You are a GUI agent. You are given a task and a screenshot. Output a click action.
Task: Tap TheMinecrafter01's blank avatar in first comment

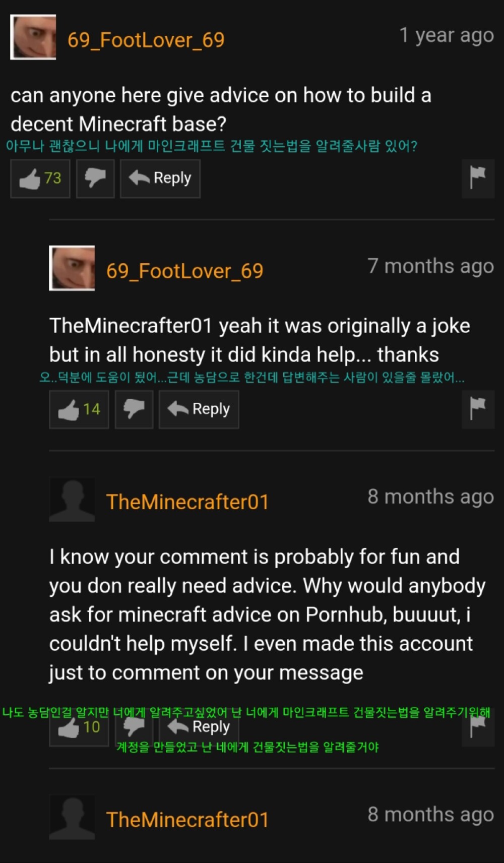(72, 499)
